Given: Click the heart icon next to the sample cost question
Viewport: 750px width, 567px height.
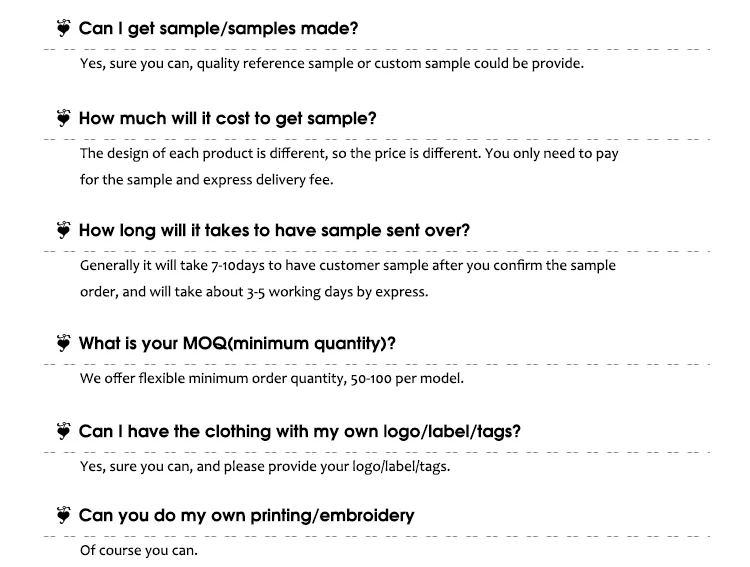Looking at the screenshot, I should 64,118.
